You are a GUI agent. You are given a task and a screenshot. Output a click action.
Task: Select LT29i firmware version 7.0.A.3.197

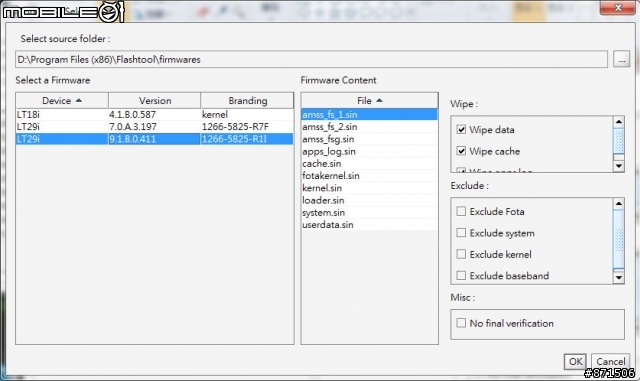tap(155, 127)
